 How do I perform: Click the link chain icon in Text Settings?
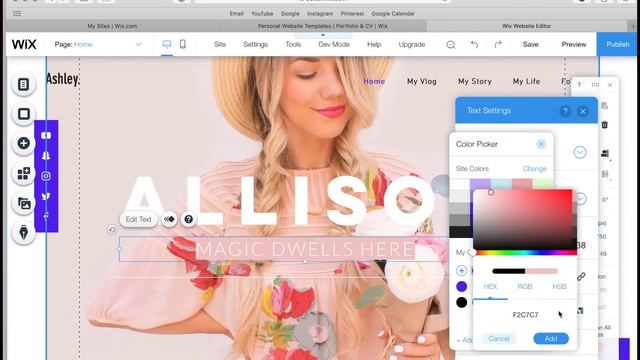[x=581, y=277]
